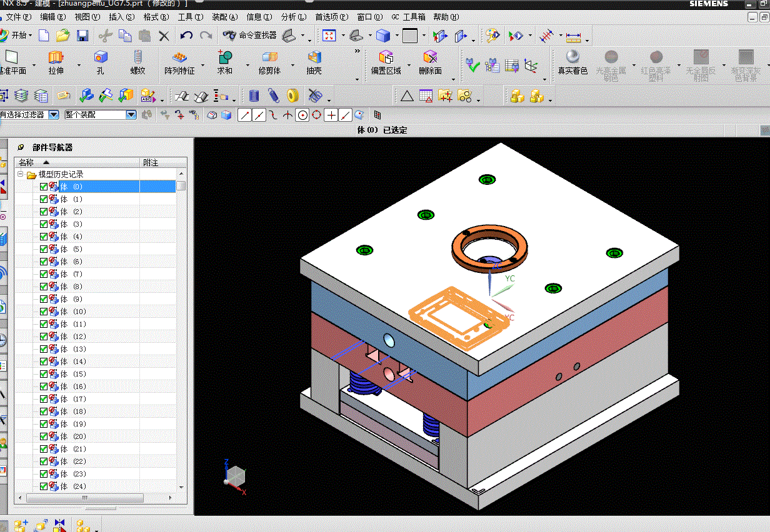The width and height of the screenshot is (770, 532).
Task: Select the Hole (孔) feature tool
Action: [100, 57]
